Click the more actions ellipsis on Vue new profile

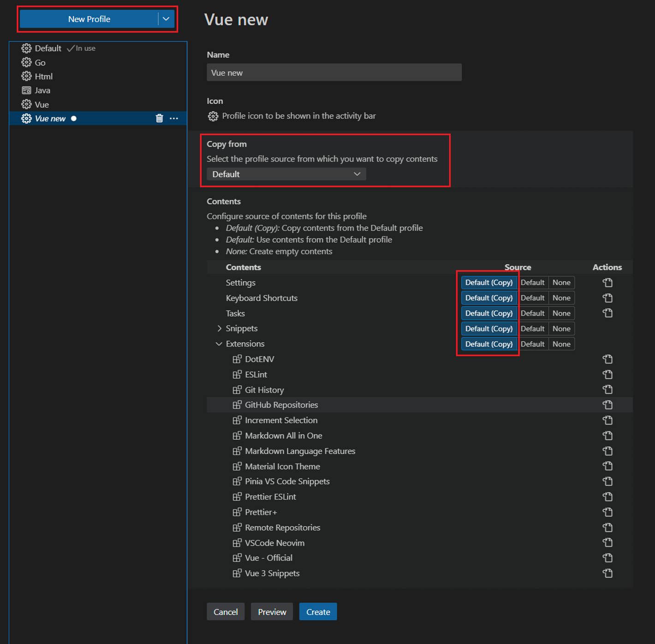click(174, 119)
